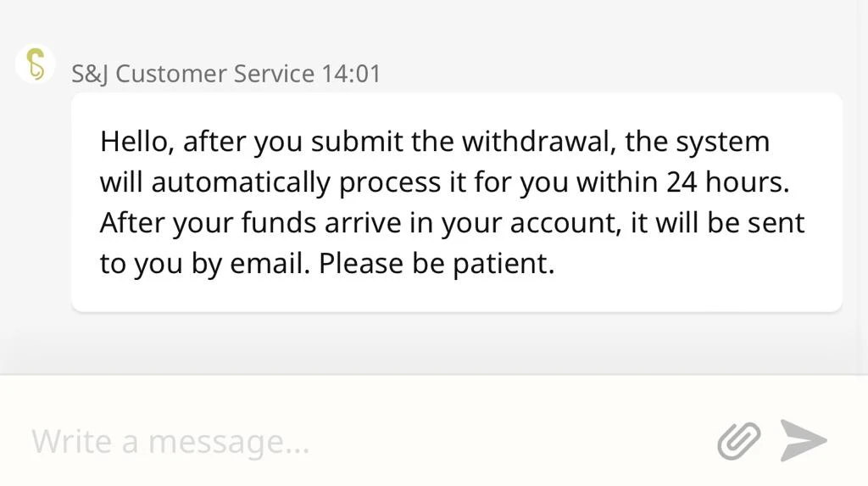
Task: Click the "Please be patient." sentence
Action: point(437,263)
